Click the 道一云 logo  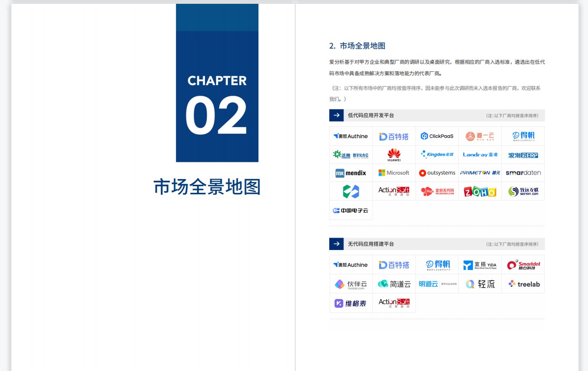click(x=480, y=136)
